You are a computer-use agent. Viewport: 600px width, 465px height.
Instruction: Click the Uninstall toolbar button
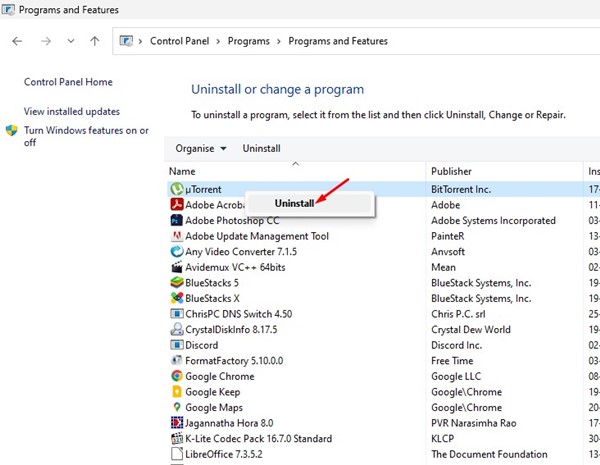click(x=261, y=148)
